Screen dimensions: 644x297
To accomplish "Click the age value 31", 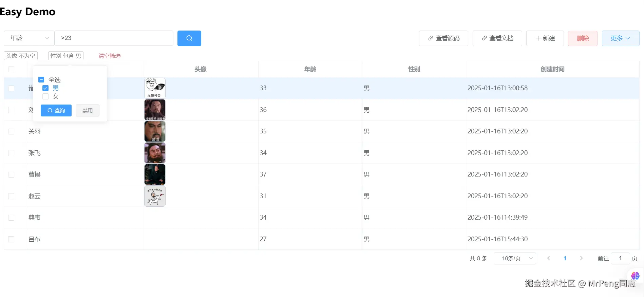I will [263, 196].
